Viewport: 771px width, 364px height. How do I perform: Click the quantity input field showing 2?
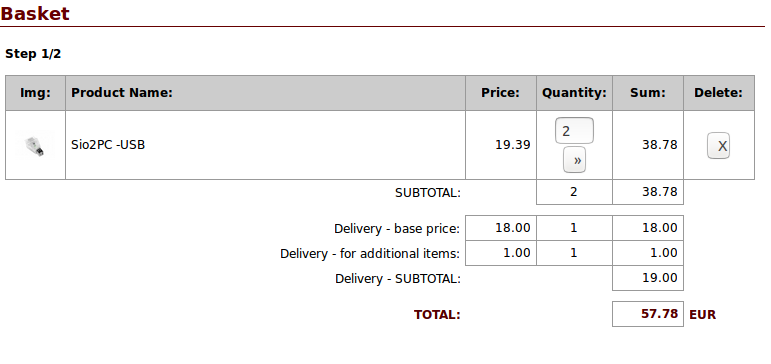point(574,131)
